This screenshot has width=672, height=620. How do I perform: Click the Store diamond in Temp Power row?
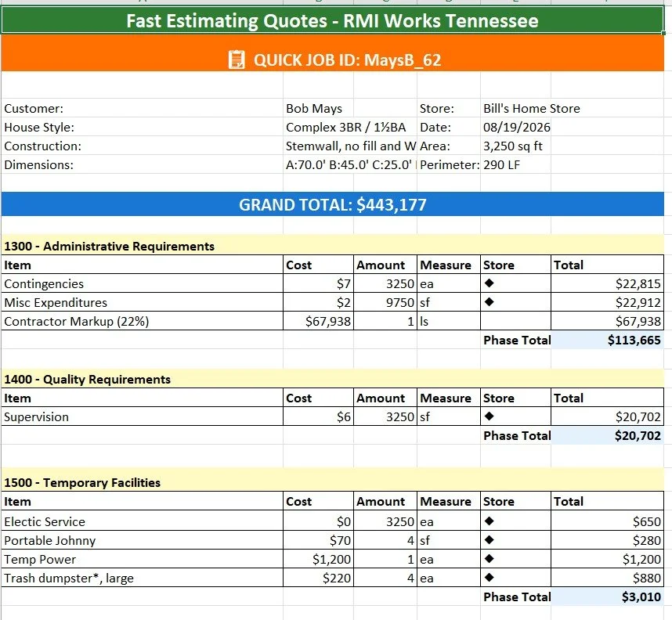coord(489,558)
